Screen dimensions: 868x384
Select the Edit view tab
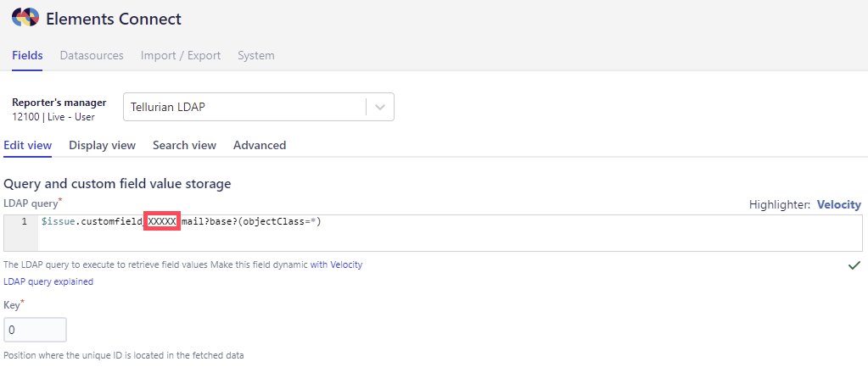pyautogui.click(x=28, y=145)
